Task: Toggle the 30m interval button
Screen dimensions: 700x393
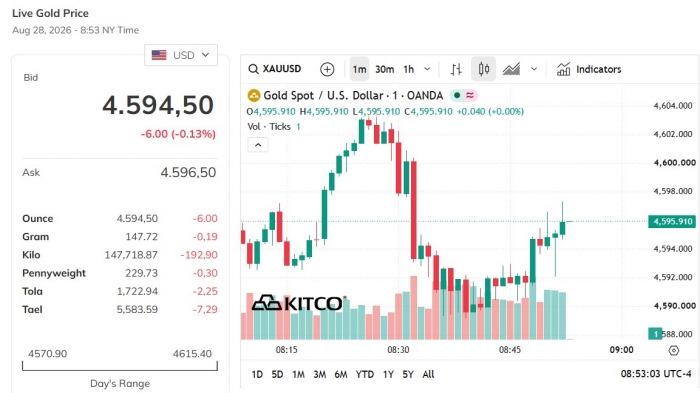Action: click(384, 69)
